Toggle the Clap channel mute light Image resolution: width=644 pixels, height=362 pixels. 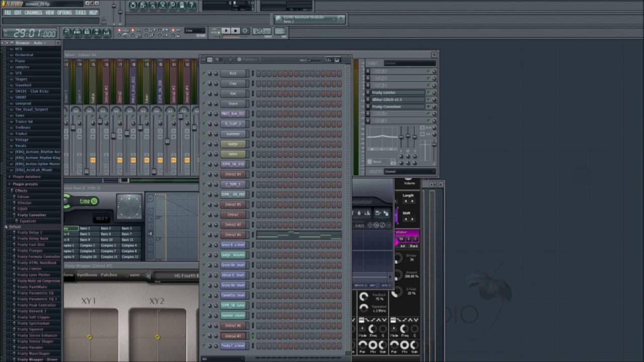pos(204,83)
